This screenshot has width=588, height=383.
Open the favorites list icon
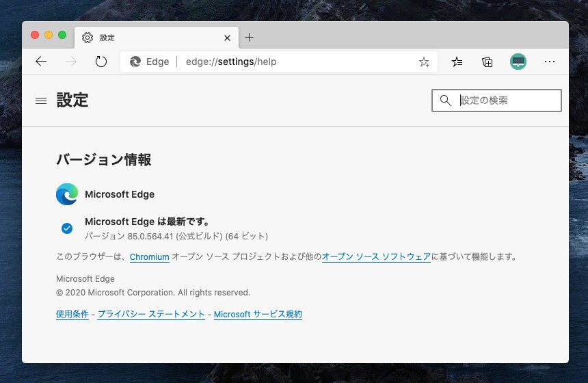point(457,62)
